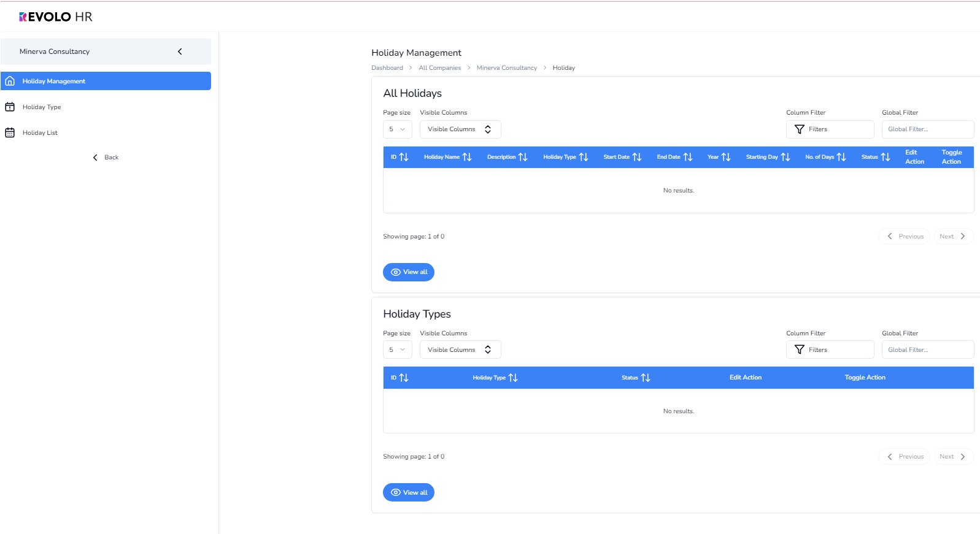Click the Toggle Action header in All Holidays
This screenshot has width=980, height=534.
[x=952, y=157]
